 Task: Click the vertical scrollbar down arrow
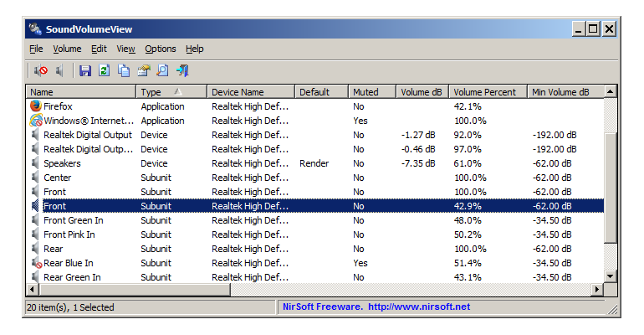611,276
